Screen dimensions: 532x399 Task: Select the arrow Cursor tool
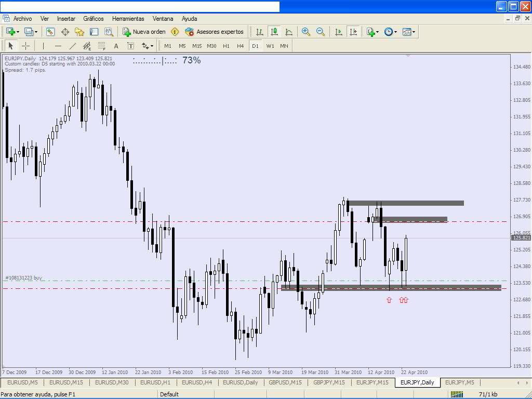10,46
